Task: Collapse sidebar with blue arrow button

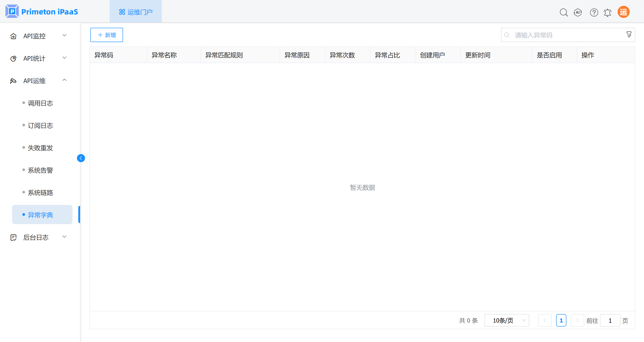Action: click(81, 158)
